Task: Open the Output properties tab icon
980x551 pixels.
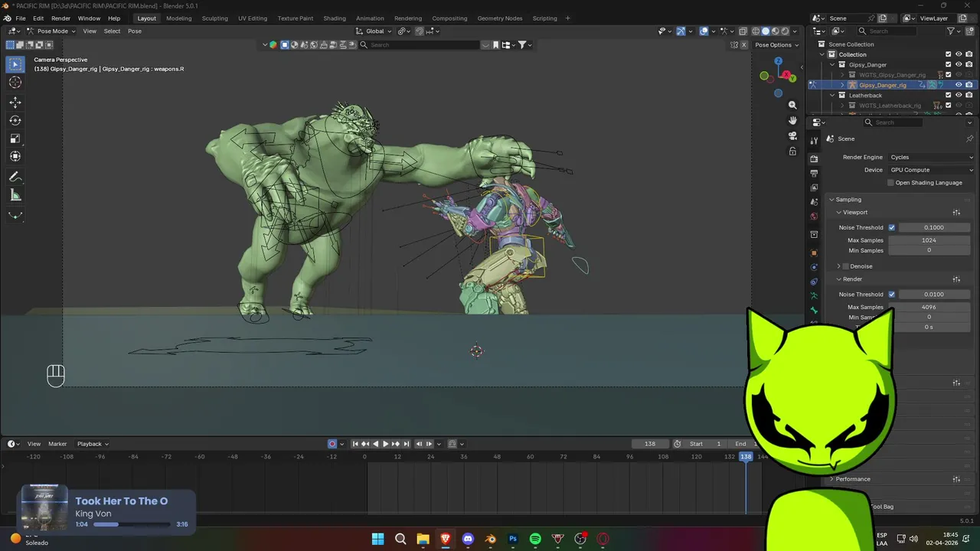Action: [814, 174]
